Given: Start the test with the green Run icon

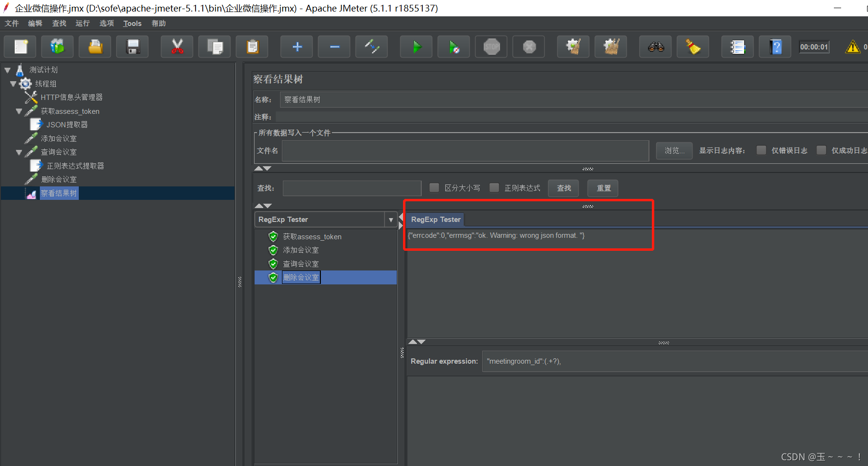Looking at the screenshot, I should [416, 47].
